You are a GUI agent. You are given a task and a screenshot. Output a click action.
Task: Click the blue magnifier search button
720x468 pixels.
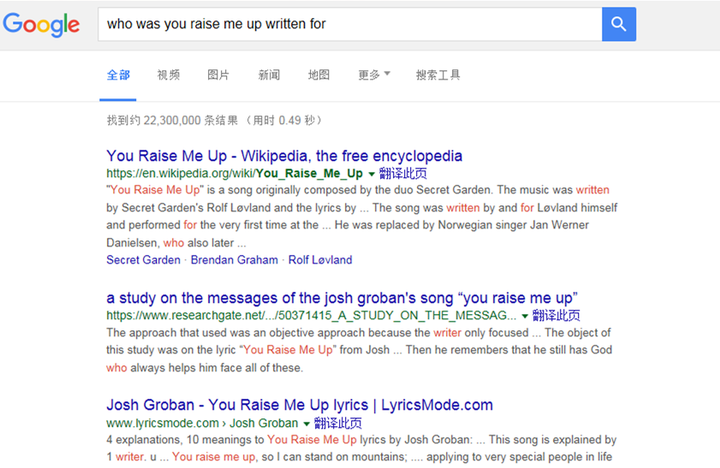(x=619, y=24)
